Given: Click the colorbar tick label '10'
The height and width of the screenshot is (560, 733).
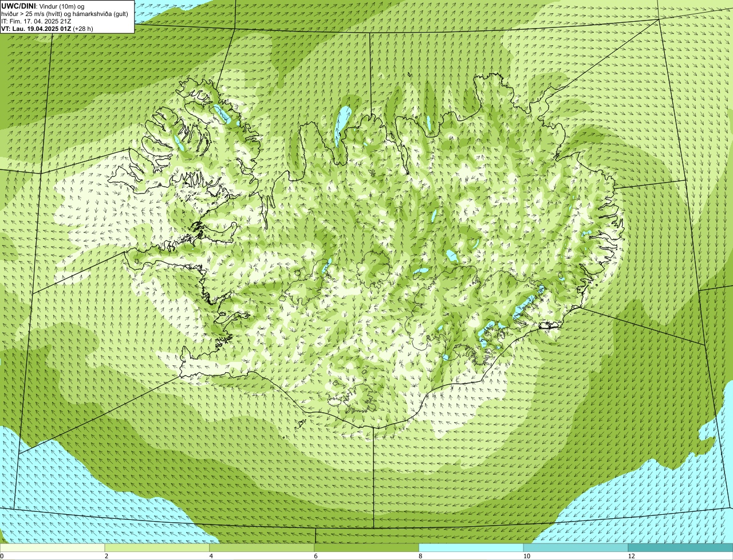Looking at the screenshot, I should click(x=526, y=556).
